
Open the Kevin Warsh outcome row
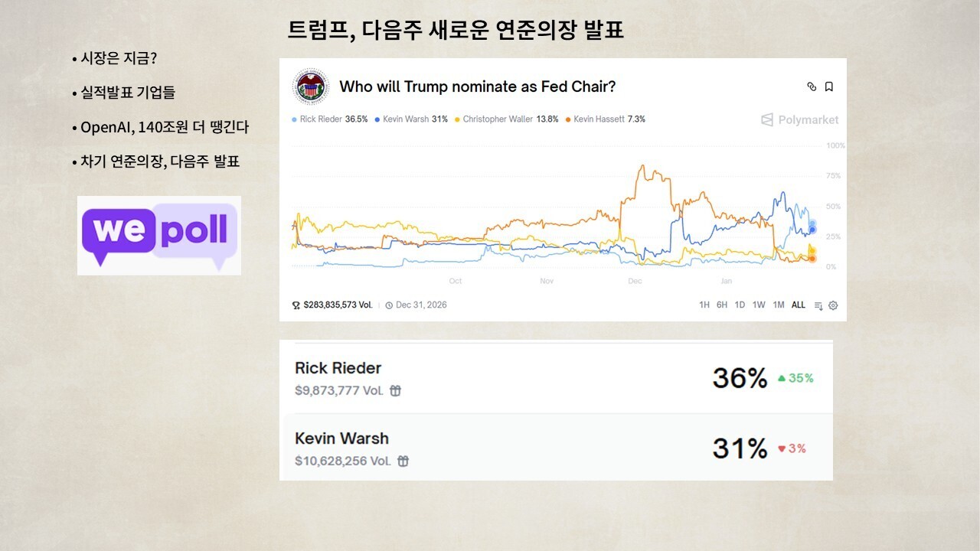(557, 448)
